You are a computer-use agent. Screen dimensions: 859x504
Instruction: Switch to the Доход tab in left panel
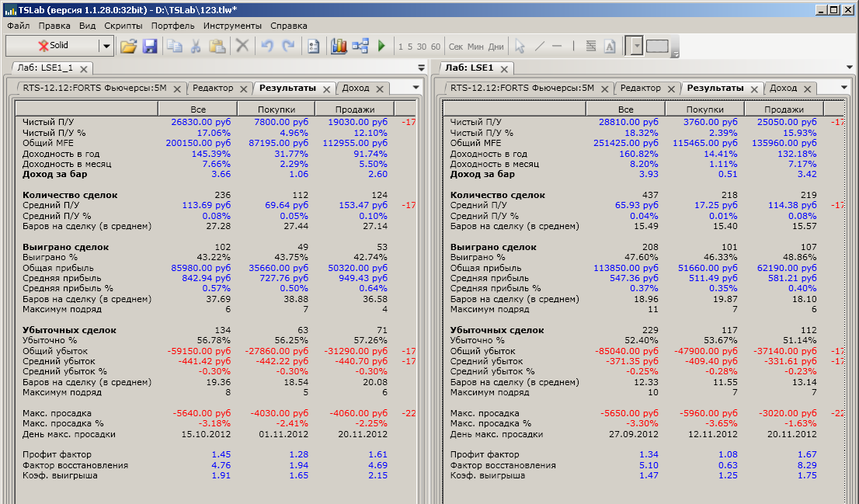pyautogui.click(x=356, y=88)
